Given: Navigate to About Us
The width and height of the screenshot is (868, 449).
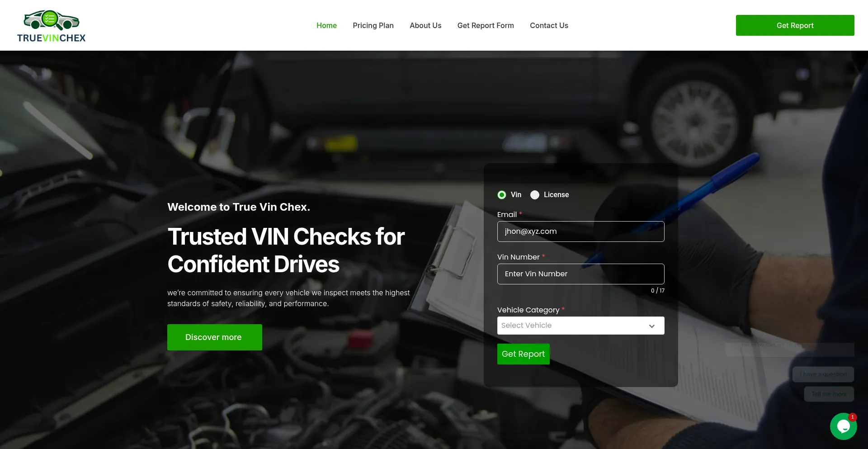Looking at the screenshot, I should [425, 25].
